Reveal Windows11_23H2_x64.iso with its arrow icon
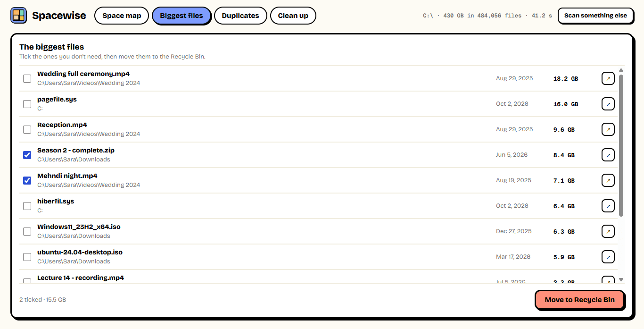Screen dimensions: 644x329 [x=608, y=231]
